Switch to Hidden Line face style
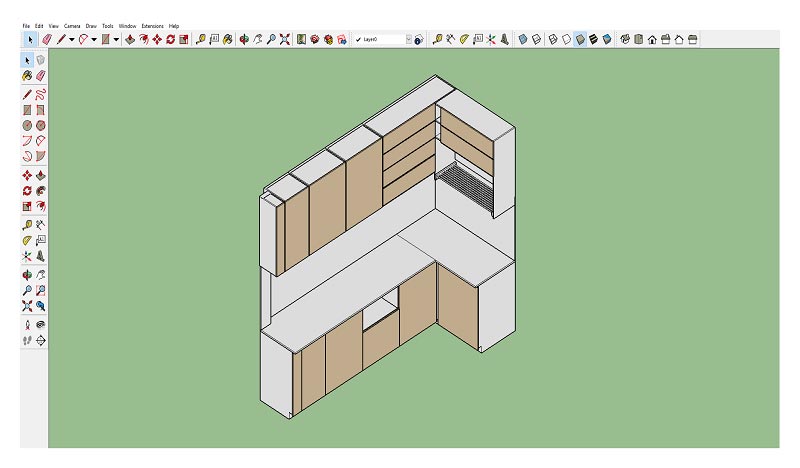 tap(567, 39)
